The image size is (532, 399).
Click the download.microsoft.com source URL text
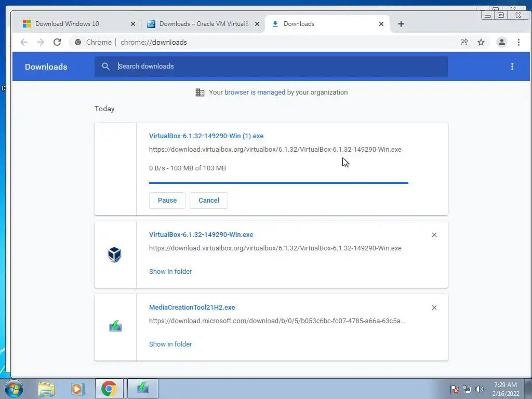tap(277, 321)
